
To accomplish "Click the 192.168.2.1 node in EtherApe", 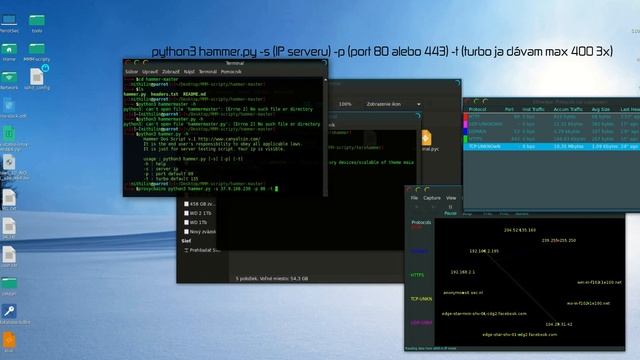I will click(x=462, y=272).
